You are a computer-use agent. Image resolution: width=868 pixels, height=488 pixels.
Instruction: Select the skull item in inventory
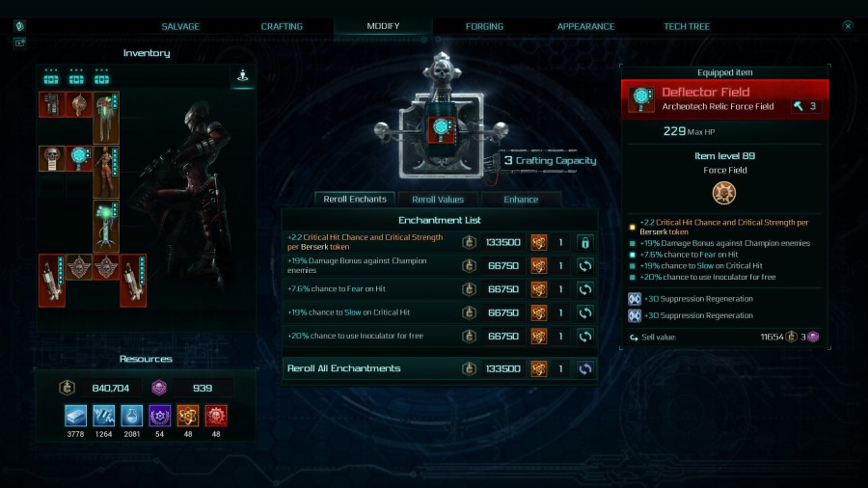click(51, 158)
